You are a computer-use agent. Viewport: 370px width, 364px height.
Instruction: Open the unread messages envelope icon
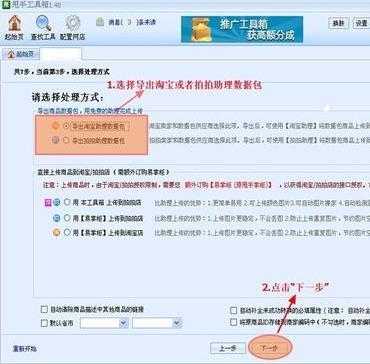pyautogui.click(x=100, y=22)
